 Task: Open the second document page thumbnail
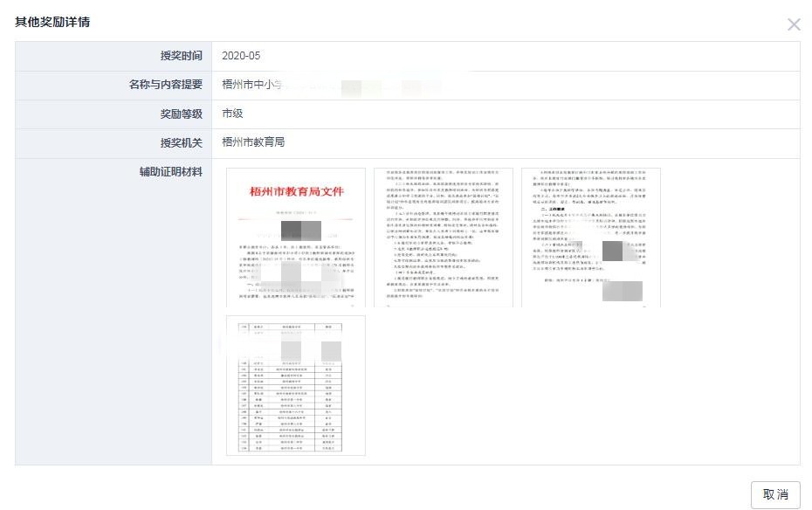coord(444,238)
